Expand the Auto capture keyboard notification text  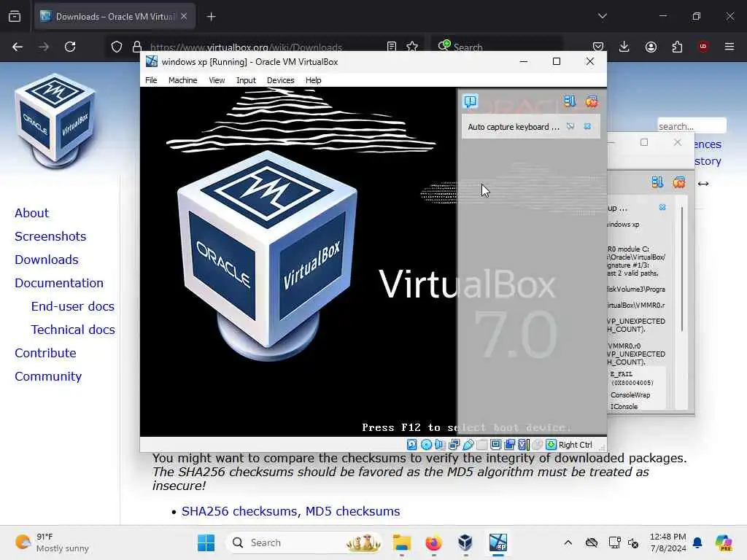[x=514, y=127]
